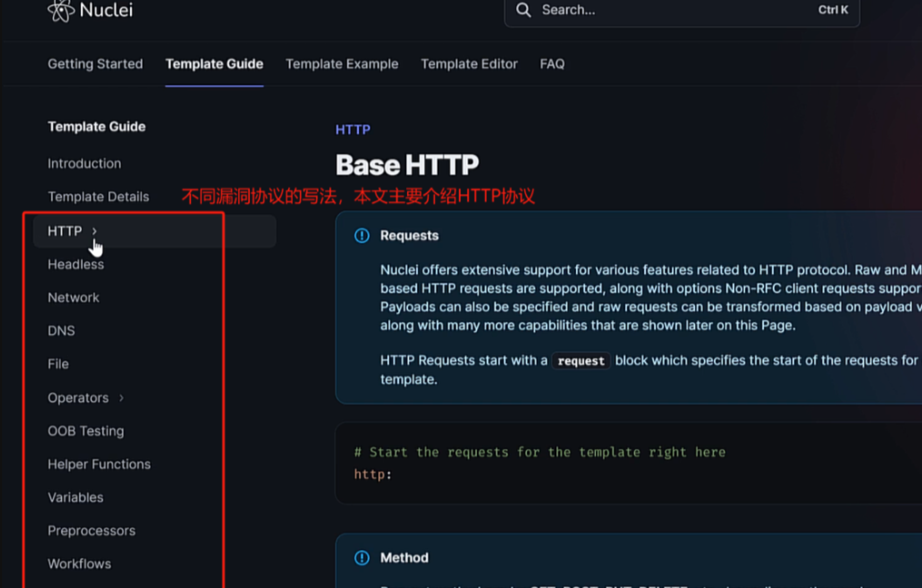922x588 pixels.
Task: Click the info icon beside Method
Action: pos(362,558)
